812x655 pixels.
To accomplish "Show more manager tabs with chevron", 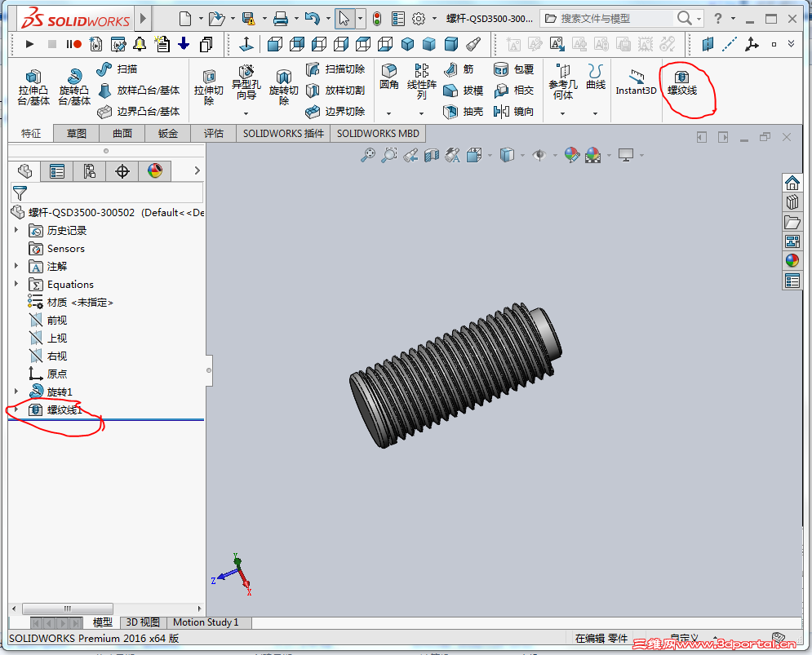I will [197, 170].
